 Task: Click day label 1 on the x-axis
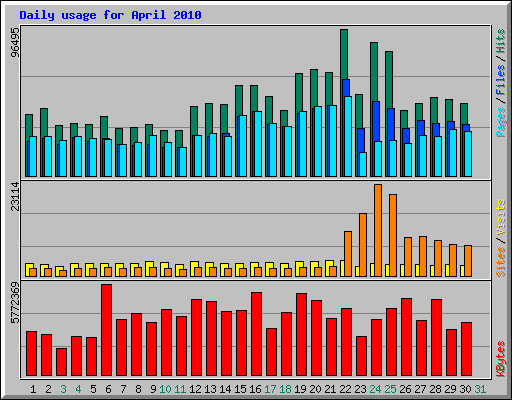click(x=33, y=389)
